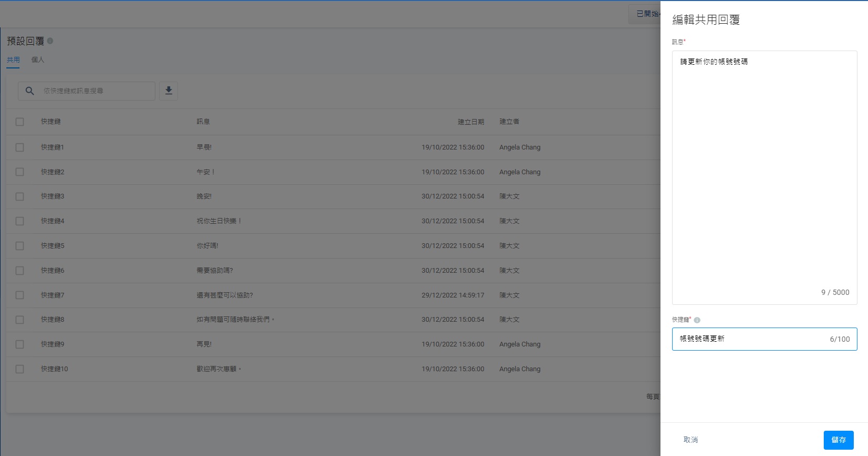The height and width of the screenshot is (456, 868).
Task: Click the search magnifier icon
Action: pyautogui.click(x=30, y=91)
